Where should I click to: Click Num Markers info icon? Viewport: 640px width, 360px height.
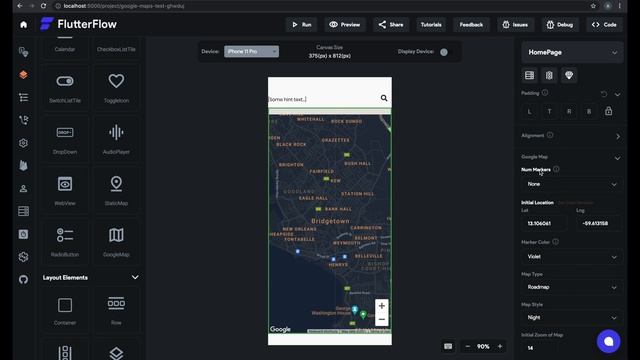[x=556, y=169]
